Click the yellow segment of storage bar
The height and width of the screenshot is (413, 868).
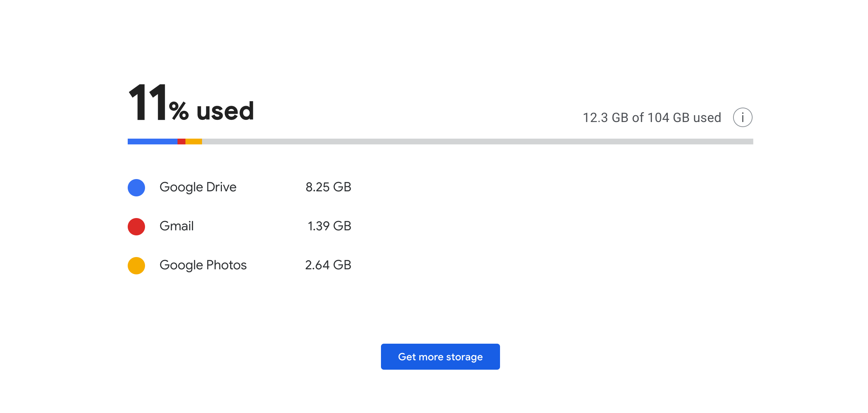click(x=194, y=142)
